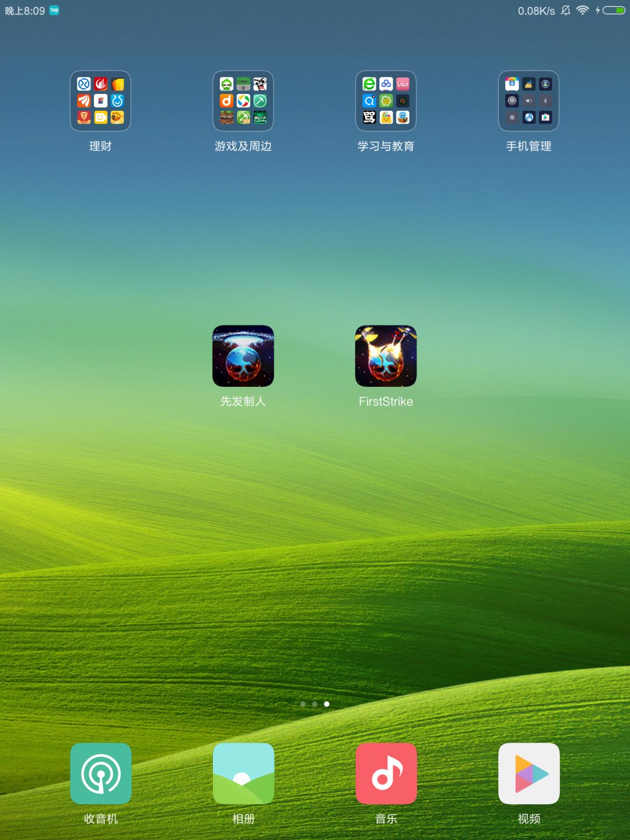Screen dimensions: 630x840
Task: Tap the muted bell icon
Action: pyautogui.click(x=565, y=10)
